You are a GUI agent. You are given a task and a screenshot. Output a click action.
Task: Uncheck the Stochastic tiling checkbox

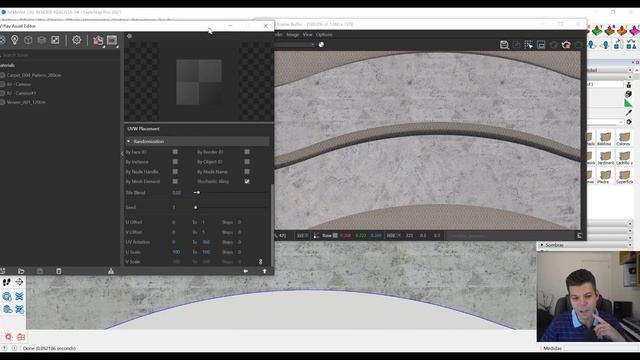tap(247, 181)
